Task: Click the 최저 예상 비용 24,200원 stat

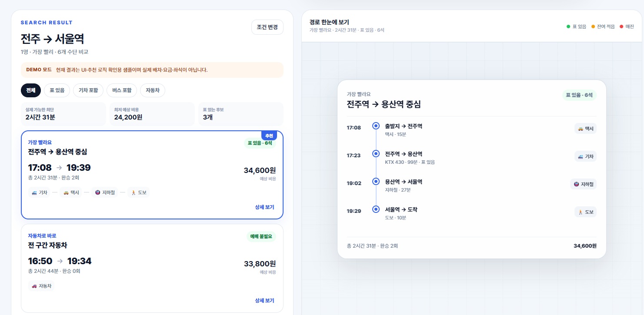Action: (152, 114)
